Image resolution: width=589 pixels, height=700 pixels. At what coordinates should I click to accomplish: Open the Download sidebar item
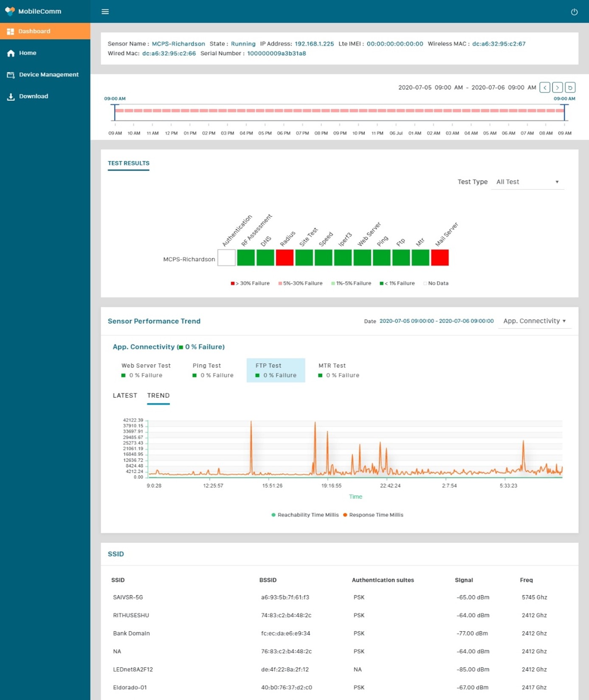33,96
